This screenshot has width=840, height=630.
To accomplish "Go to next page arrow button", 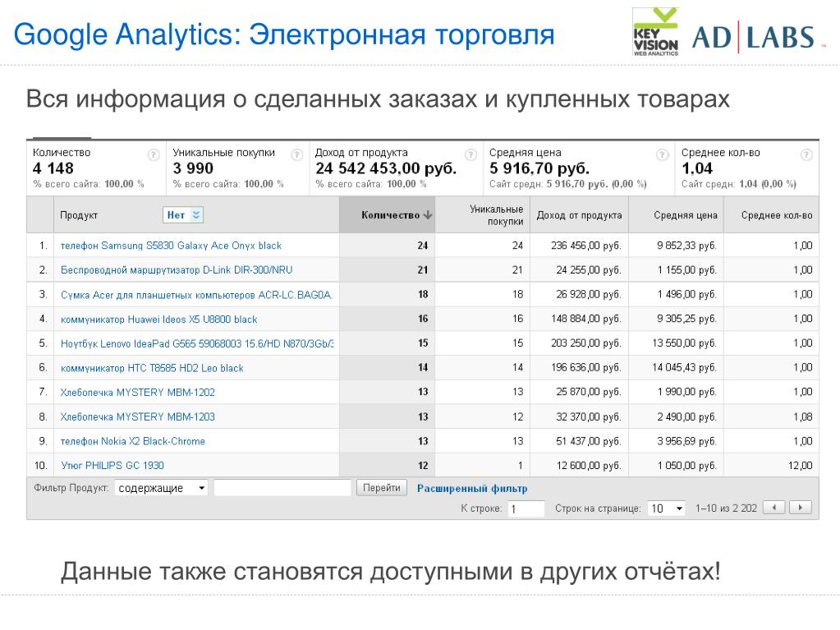I will point(801,508).
